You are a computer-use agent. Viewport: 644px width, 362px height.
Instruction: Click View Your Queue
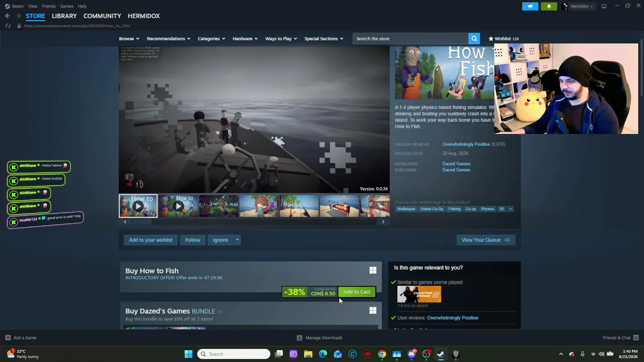pyautogui.click(x=486, y=240)
